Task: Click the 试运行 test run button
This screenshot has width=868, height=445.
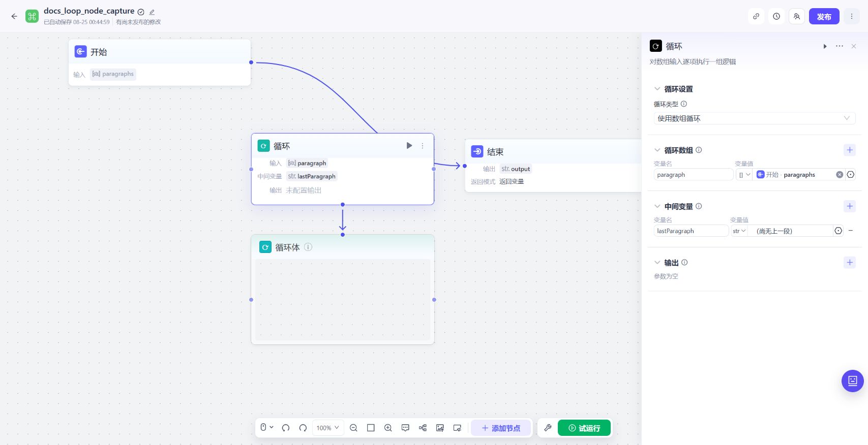Action: pyautogui.click(x=584, y=428)
